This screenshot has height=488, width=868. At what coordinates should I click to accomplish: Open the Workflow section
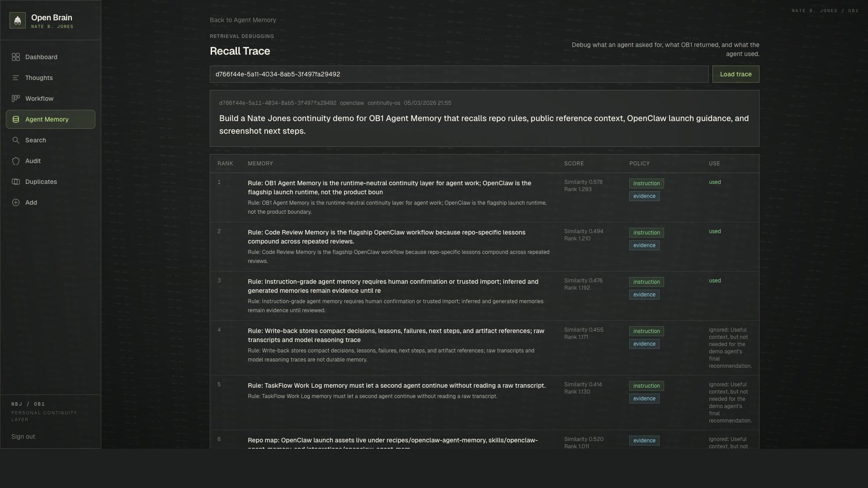click(51, 99)
